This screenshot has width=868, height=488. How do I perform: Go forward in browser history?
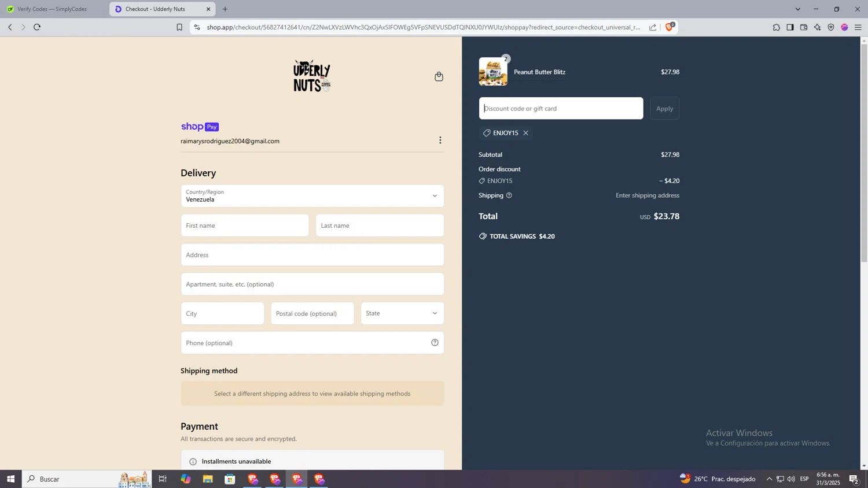pos(23,27)
